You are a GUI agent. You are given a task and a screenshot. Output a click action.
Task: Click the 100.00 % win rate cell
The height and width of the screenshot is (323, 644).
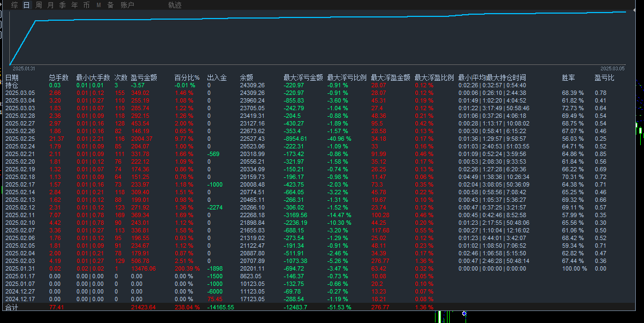coord(574,268)
